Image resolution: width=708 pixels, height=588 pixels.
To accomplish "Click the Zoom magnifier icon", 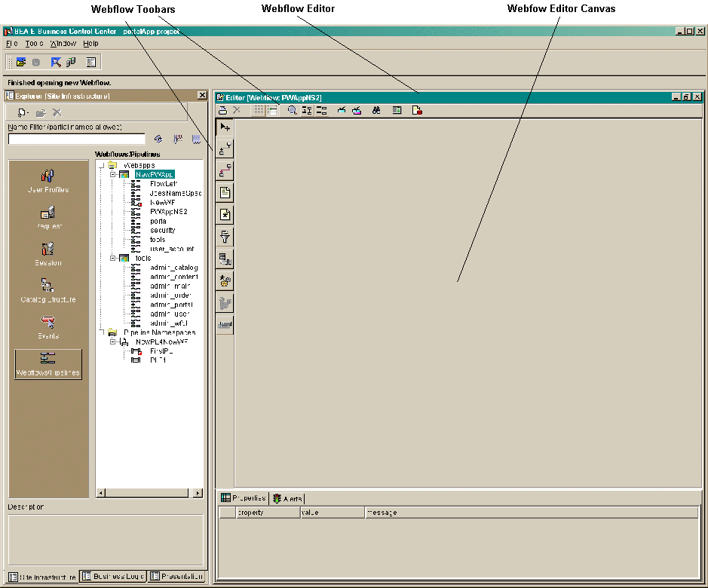I will pyautogui.click(x=292, y=110).
